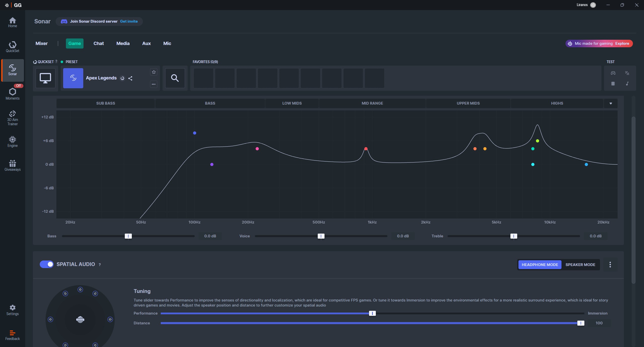Expand the EQ bands dropdown arrow
This screenshot has height=347, width=644.
tap(611, 103)
